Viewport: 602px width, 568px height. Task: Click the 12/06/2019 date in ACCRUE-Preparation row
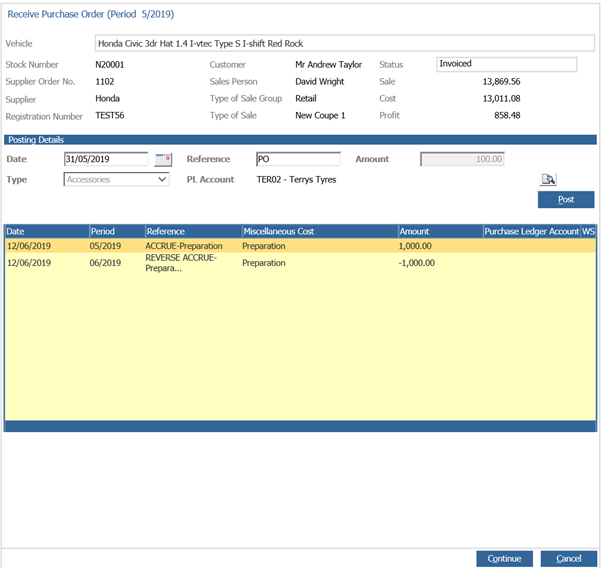(x=29, y=246)
